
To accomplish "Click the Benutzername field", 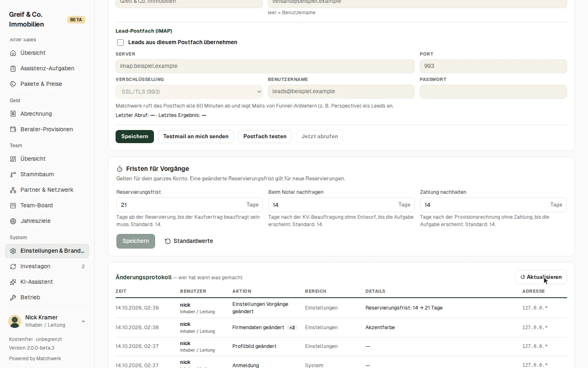I will (x=341, y=92).
